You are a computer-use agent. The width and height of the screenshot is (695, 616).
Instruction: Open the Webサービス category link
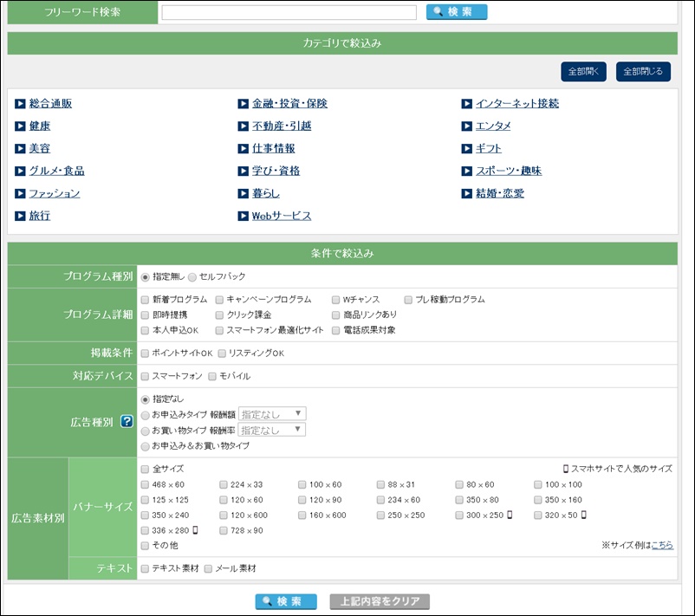(282, 216)
